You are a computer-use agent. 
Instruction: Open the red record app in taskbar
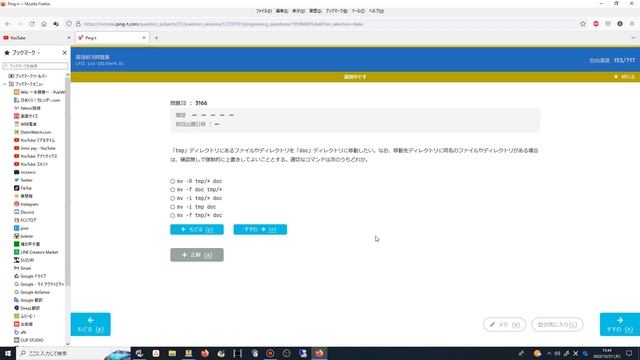point(270,353)
